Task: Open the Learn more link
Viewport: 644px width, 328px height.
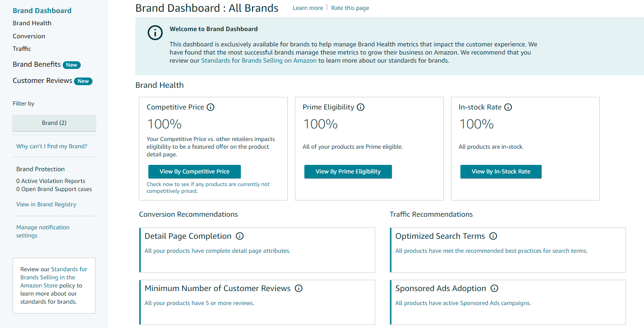Action: coord(308,8)
